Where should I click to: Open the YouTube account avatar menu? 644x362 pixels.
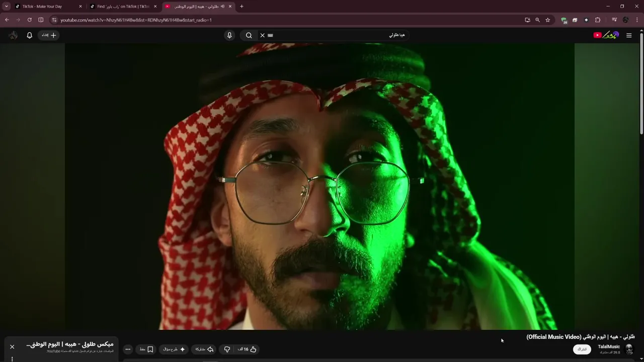(x=13, y=35)
